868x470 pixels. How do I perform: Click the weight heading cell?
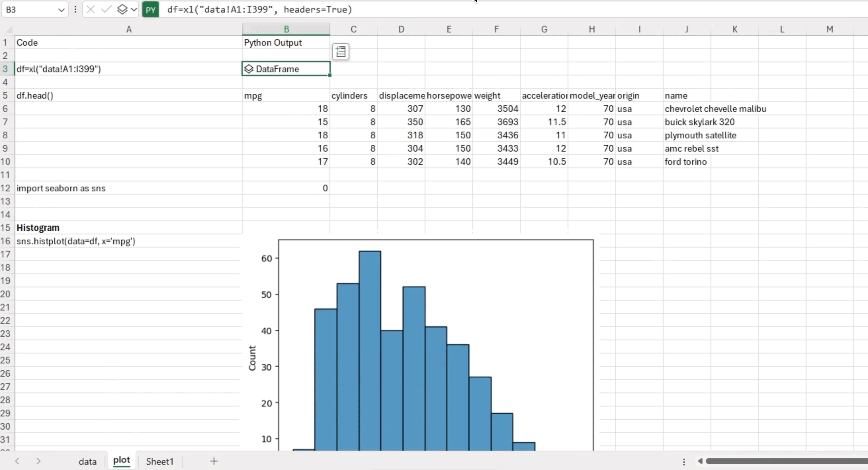pyautogui.click(x=496, y=95)
